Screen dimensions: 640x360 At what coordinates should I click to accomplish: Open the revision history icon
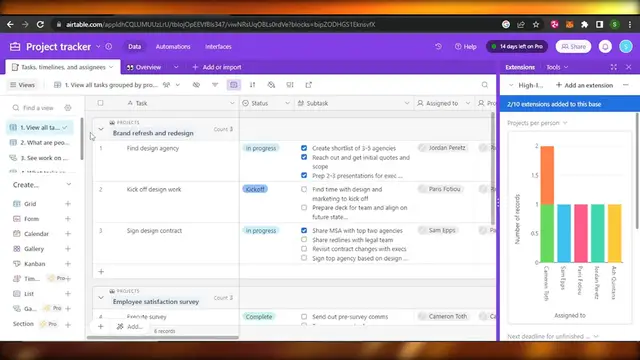click(438, 47)
